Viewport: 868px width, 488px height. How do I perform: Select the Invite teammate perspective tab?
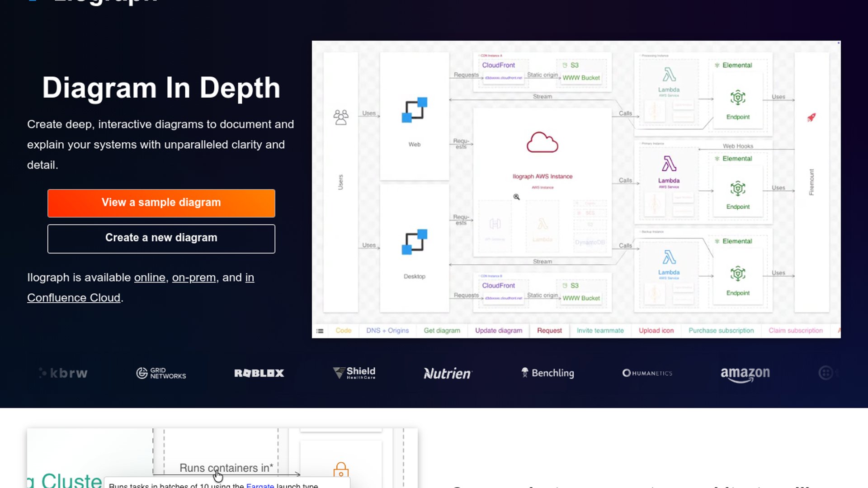click(600, 331)
